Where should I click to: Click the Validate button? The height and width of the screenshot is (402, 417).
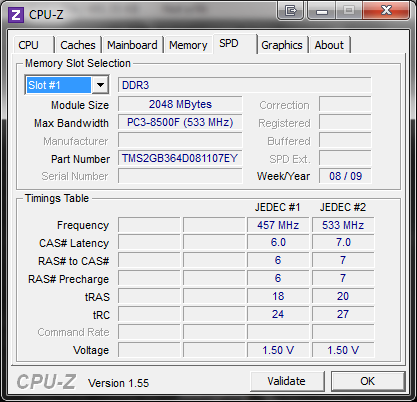287,381
